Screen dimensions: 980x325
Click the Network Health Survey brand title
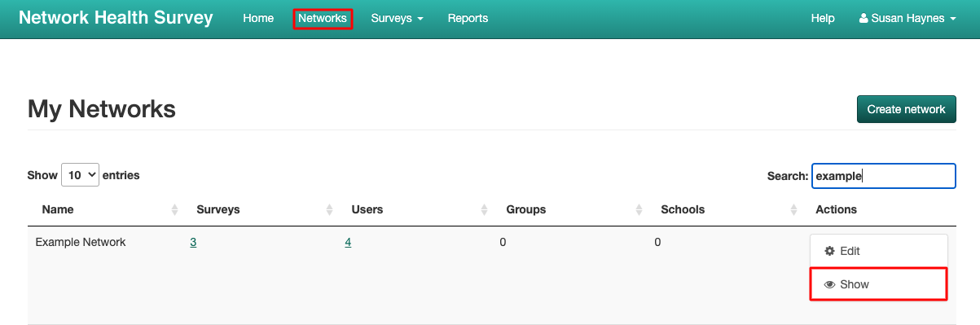(116, 18)
